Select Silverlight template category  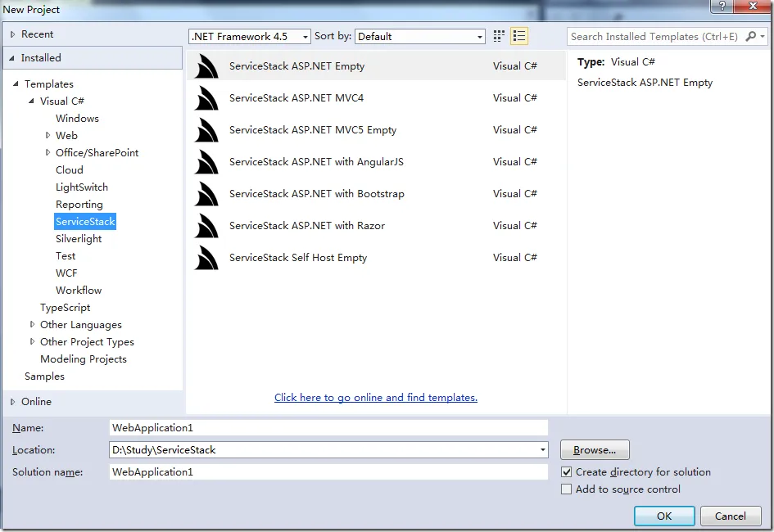click(79, 239)
